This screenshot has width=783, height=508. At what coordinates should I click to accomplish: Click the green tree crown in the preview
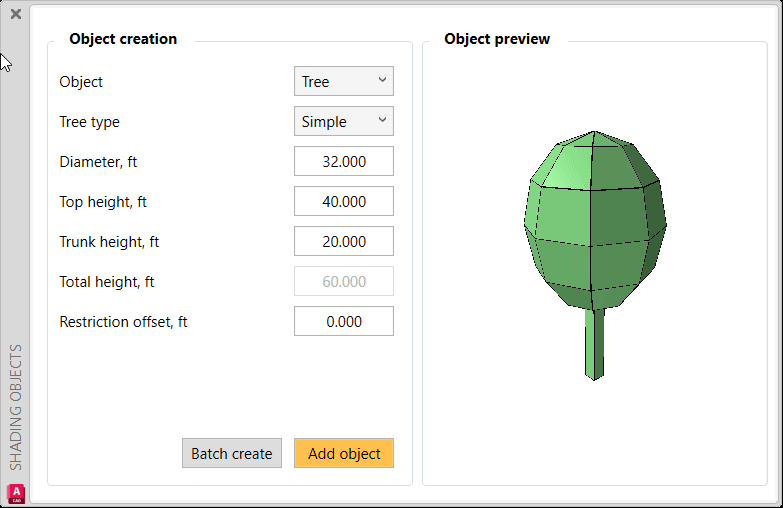pyautogui.click(x=594, y=220)
